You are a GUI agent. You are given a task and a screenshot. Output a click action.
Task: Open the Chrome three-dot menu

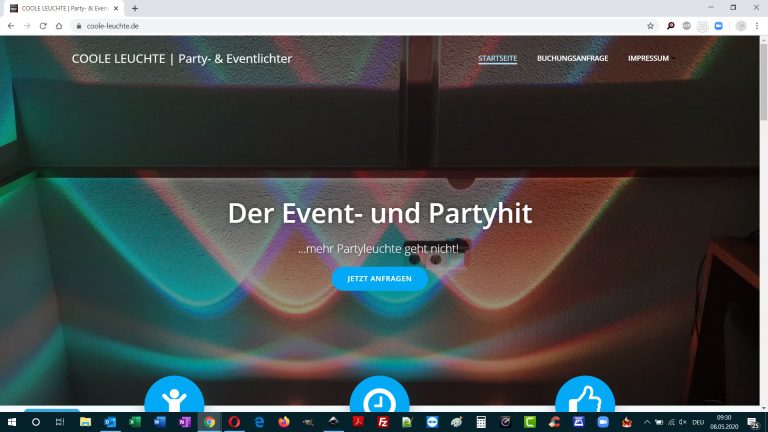coord(757,26)
